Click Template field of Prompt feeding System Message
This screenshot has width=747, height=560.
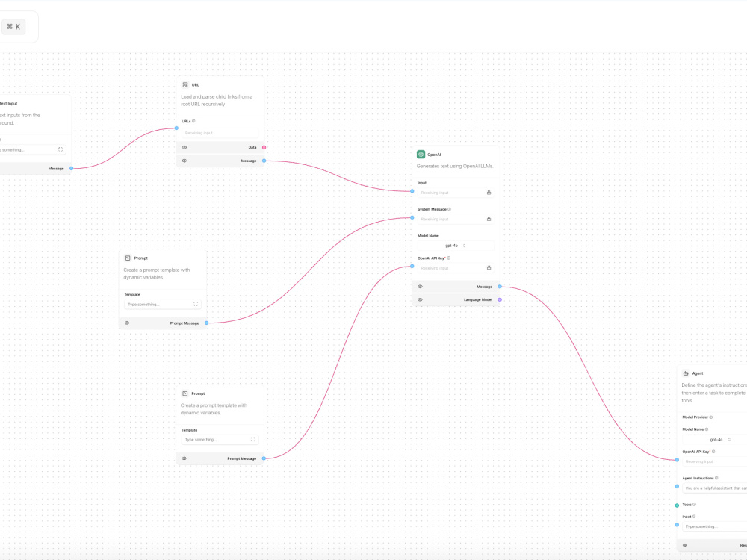point(162,304)
